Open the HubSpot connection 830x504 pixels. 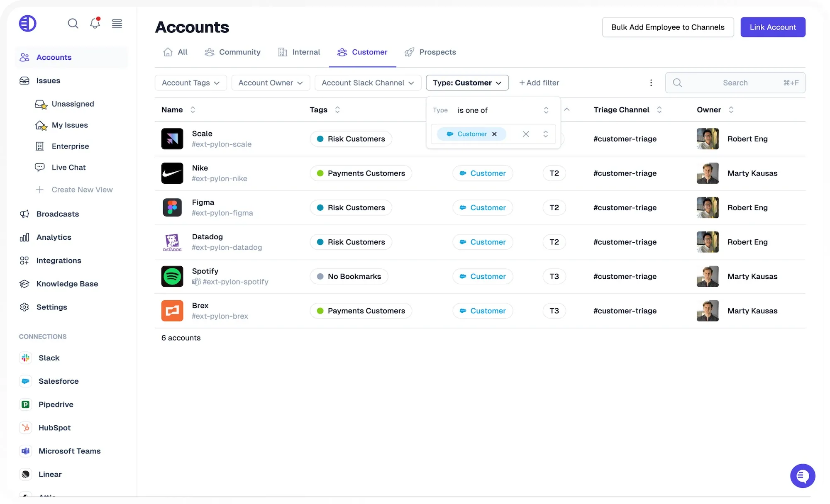point(45,427)
